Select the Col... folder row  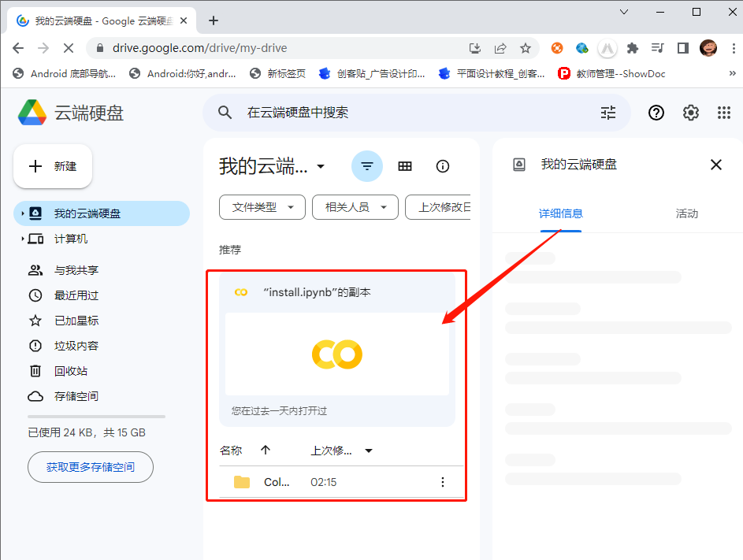coord(341,482)
